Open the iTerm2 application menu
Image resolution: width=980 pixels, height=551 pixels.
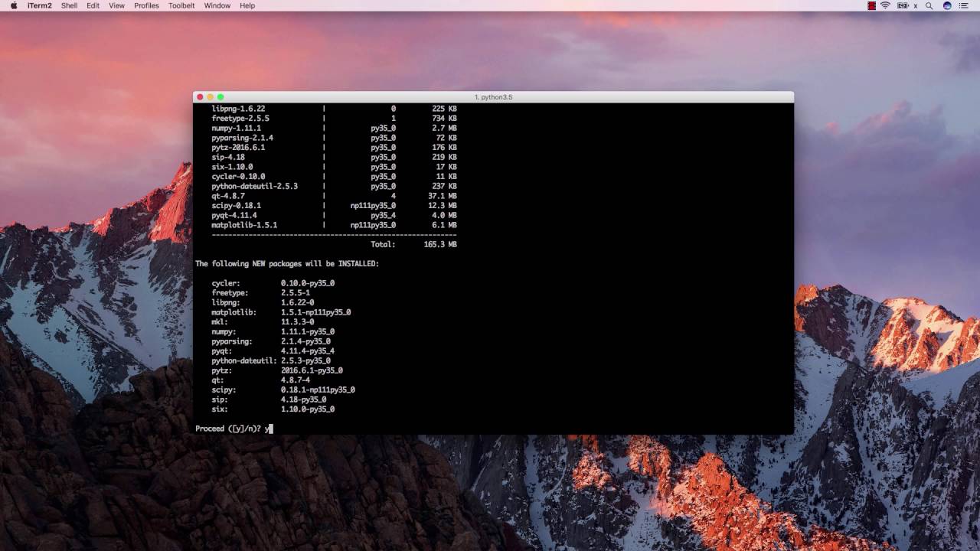[x=40, y=5]
